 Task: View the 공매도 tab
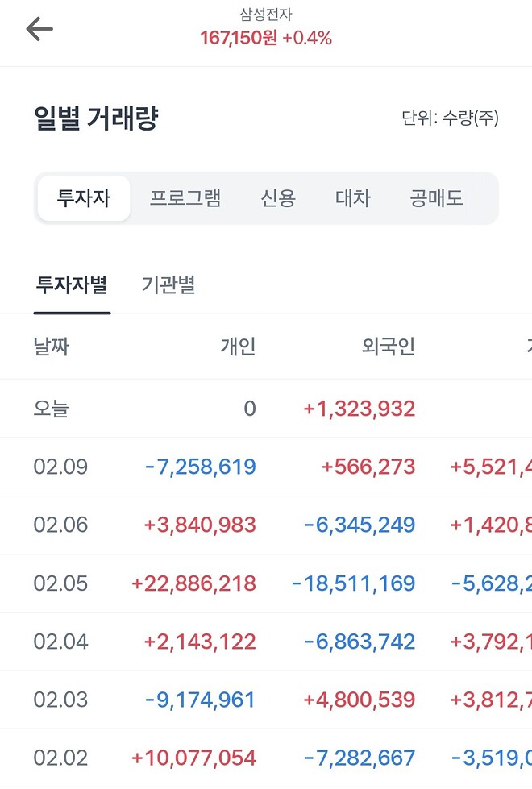[436, 197]
